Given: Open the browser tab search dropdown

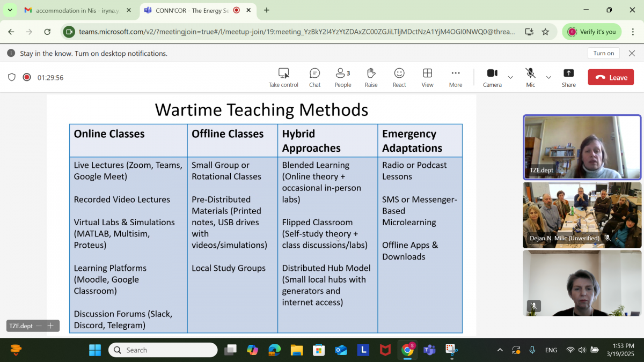Looking at the screenshot, I should point(10,10).
